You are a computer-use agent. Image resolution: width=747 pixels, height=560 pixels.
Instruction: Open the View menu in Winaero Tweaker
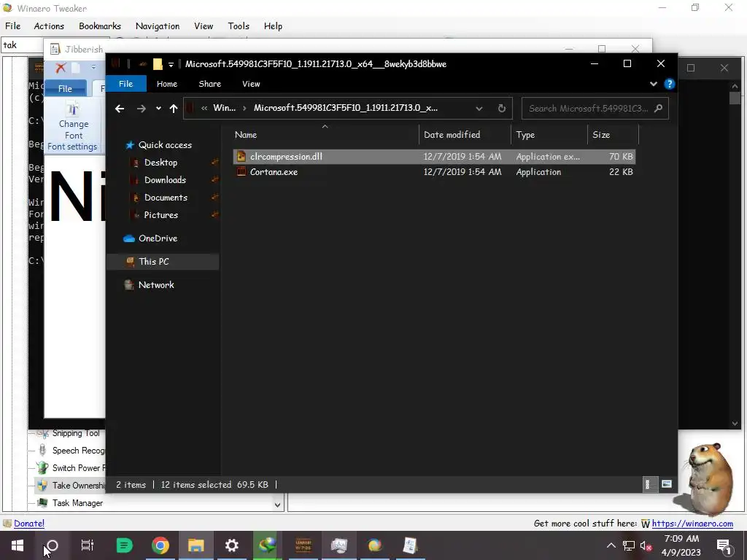coord(204,26)
